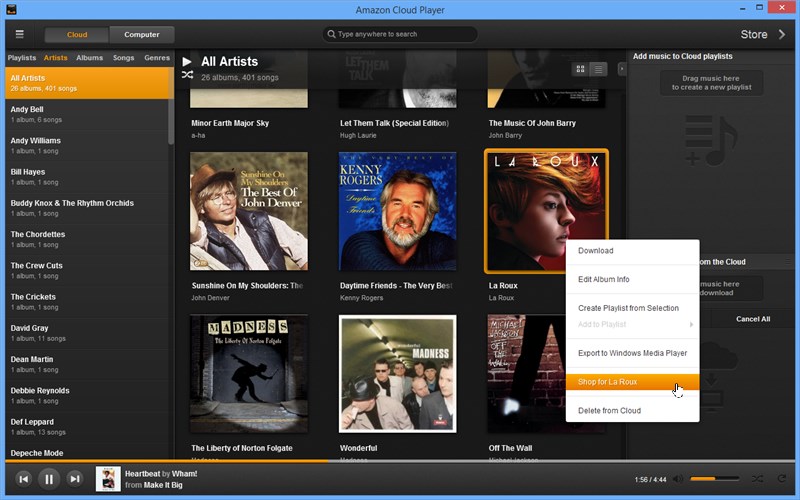Shuffle all artists using the header shuffle icon
Viewport: 800px width, 500px height.
click(187, 75)
